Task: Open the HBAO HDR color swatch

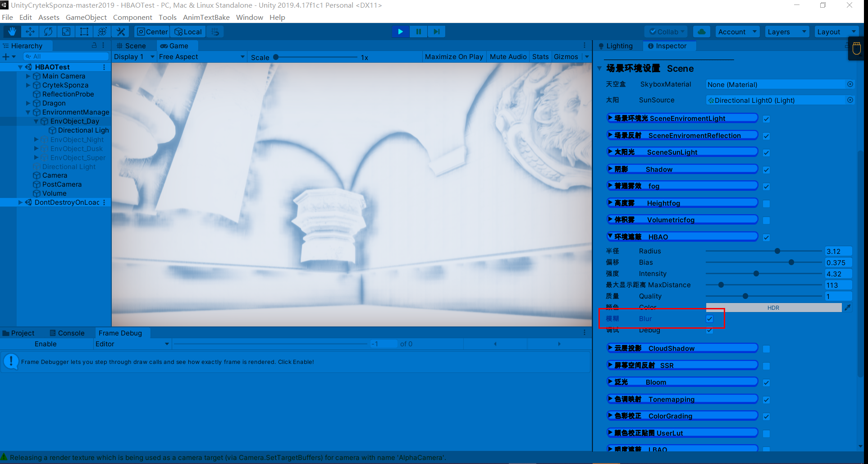Action: [x=773, y=308]
